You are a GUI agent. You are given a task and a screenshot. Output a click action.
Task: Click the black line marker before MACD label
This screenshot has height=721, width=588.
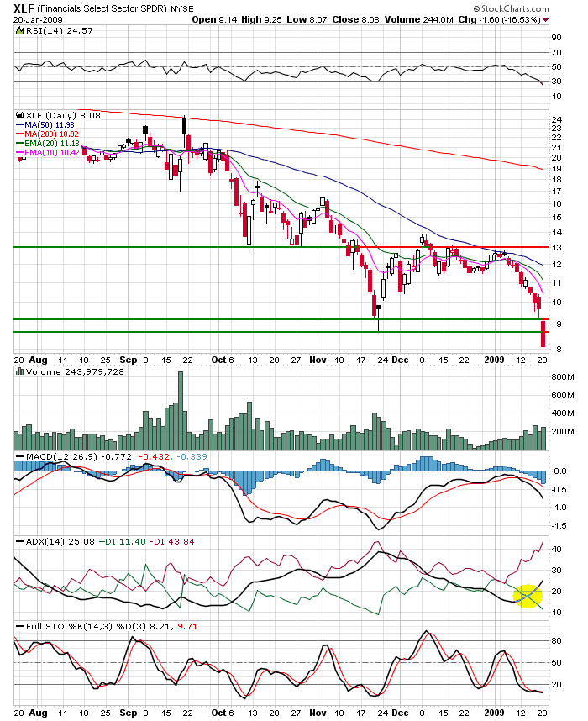20,456
